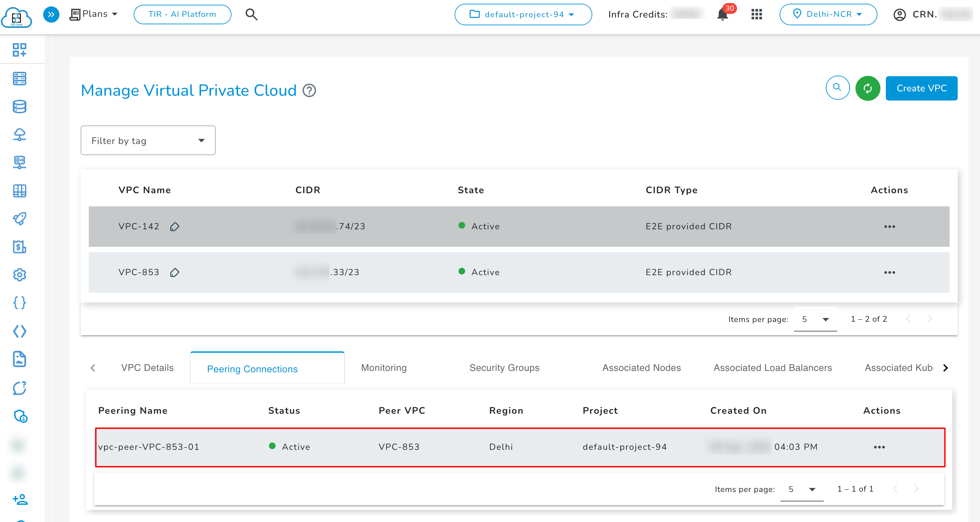Go to next page of VPC list
This screenshot has height=522, width=980.
pos(930,319)
